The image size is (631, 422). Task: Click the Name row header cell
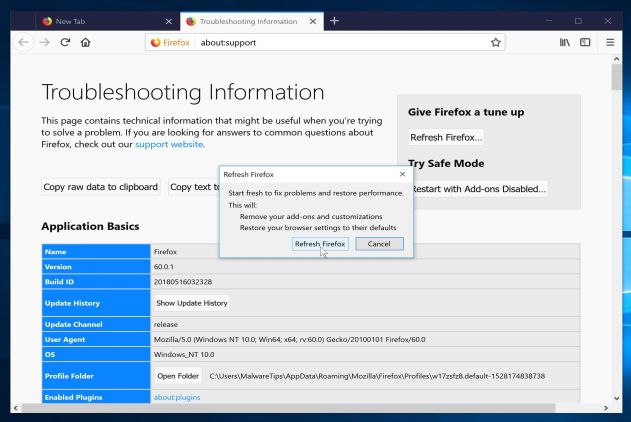96,251
